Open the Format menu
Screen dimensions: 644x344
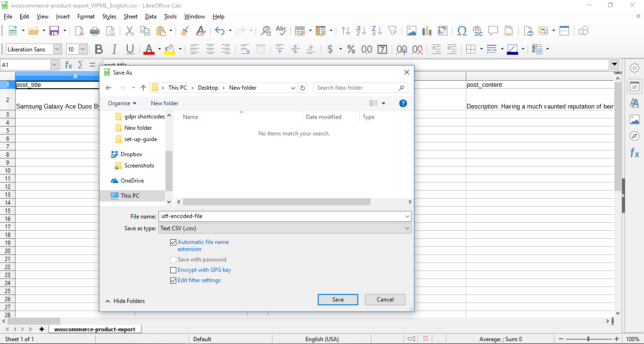86,17
